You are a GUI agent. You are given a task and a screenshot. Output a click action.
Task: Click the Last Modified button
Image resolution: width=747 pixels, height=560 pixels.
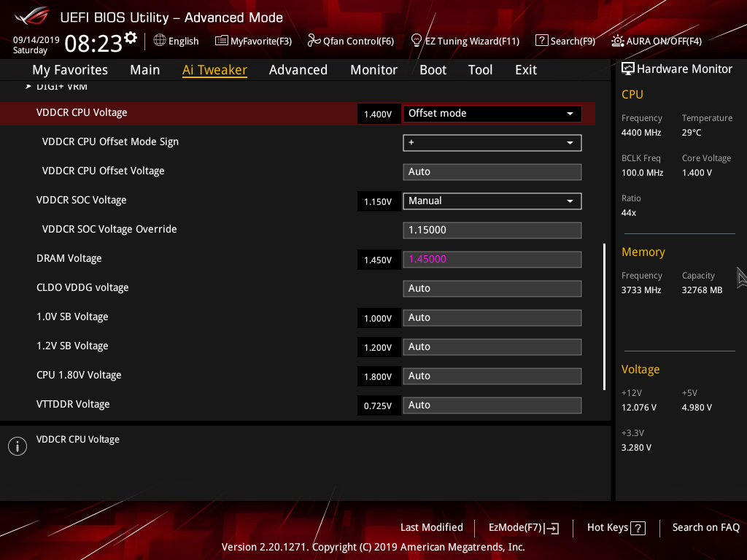pyautogui.click(x=432, y=527)
